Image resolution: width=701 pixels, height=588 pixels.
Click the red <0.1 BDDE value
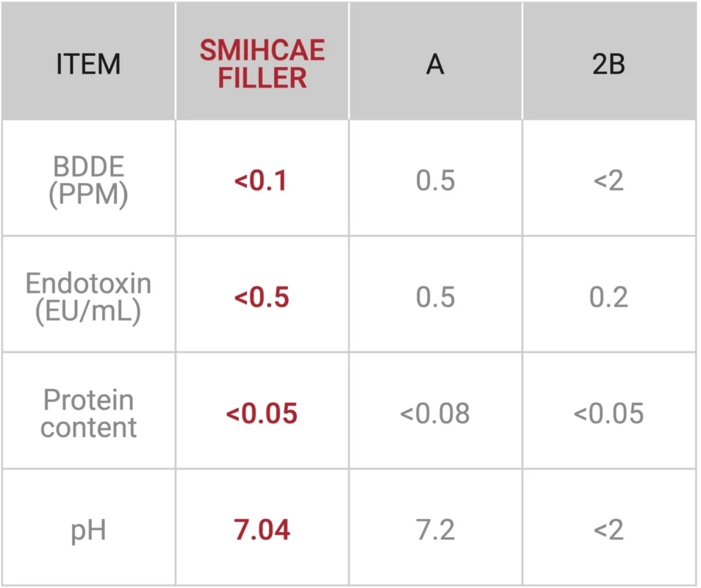tap(261, 181)
